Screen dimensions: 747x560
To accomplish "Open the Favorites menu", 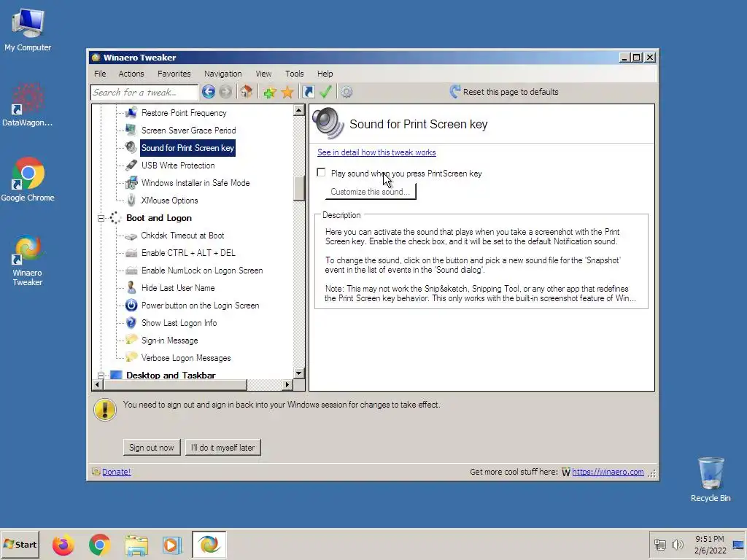I will click(x=174, y=74).
